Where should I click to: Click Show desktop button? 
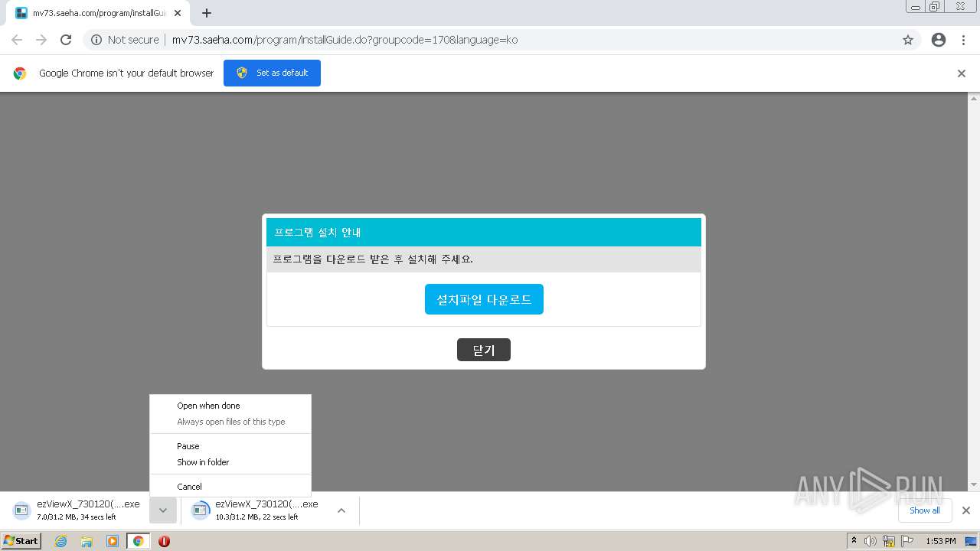point(971,541)
